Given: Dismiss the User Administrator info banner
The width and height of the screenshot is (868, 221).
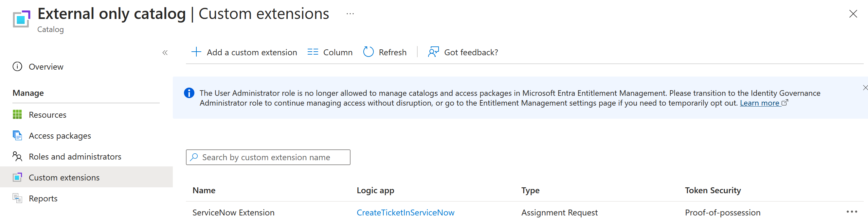Looking at the screenshot, I should pos(865,88).
